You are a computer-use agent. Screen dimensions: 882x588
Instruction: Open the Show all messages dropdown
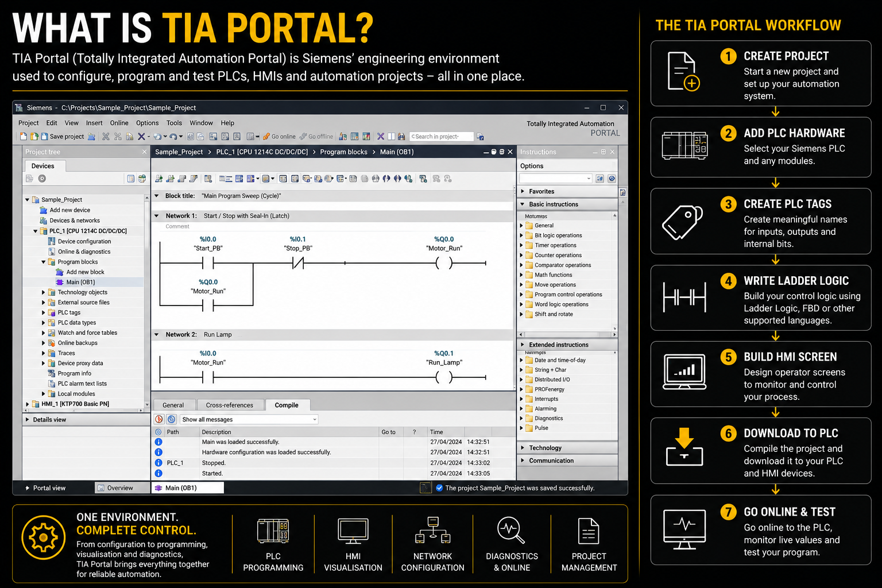[x=249, y=420]
